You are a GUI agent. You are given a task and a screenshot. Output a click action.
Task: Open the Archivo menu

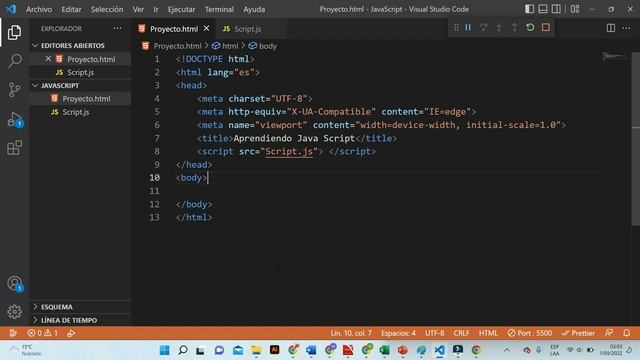[39, 9]
